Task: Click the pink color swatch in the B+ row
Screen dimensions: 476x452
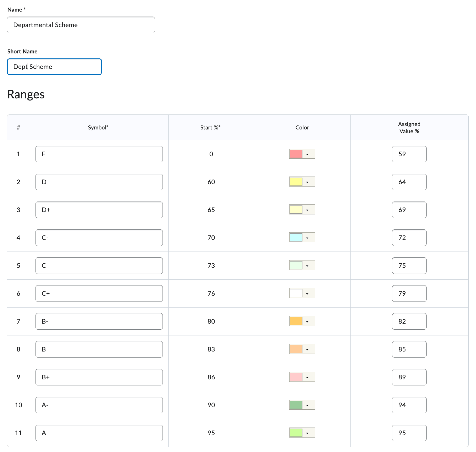Action: click(296, 377)
